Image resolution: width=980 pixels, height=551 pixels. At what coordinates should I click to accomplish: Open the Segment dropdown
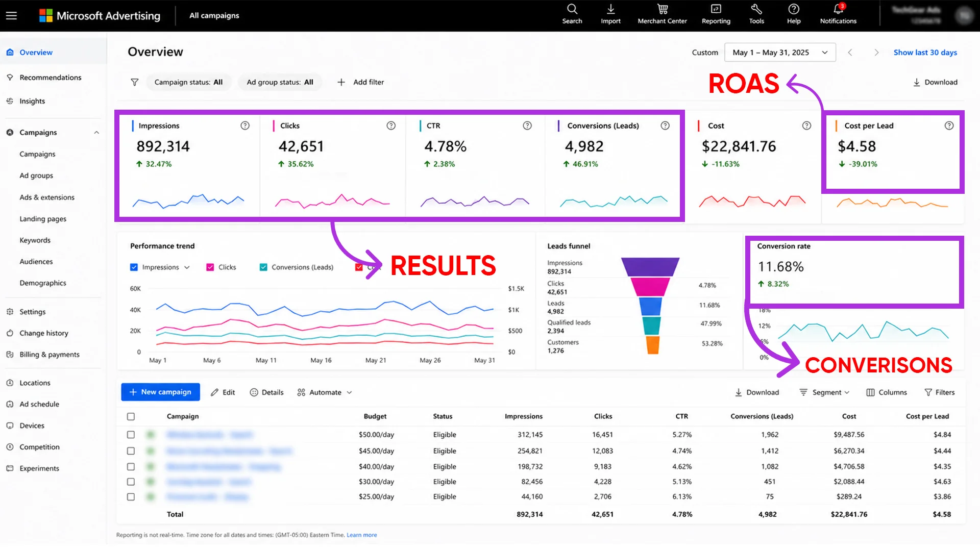pyautogui.click(x=824, y=392)
